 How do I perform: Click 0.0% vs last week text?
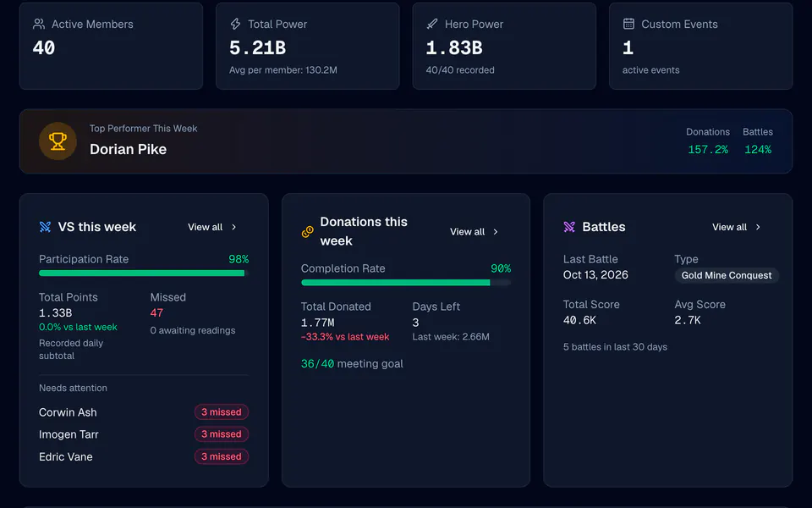(78, 327)
